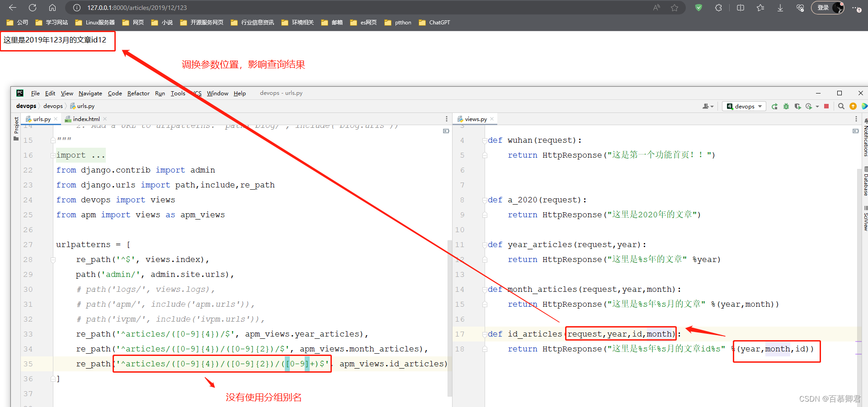868x407 pixels.
Task: Open Project tool window
Action: point(16,128)
